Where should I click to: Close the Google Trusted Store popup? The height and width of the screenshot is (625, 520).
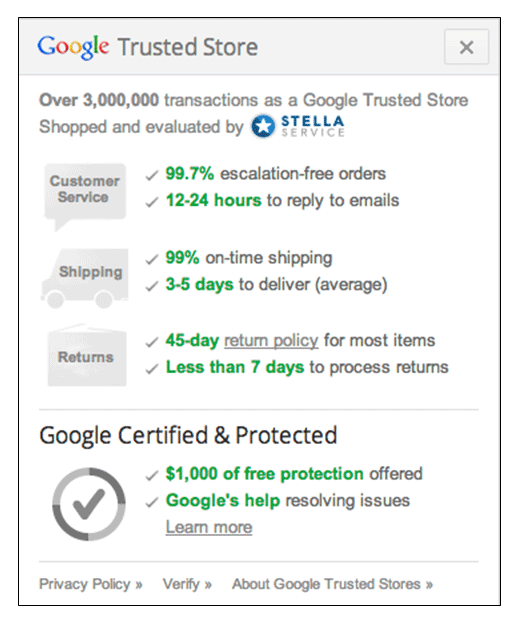[x=466, y=47]
